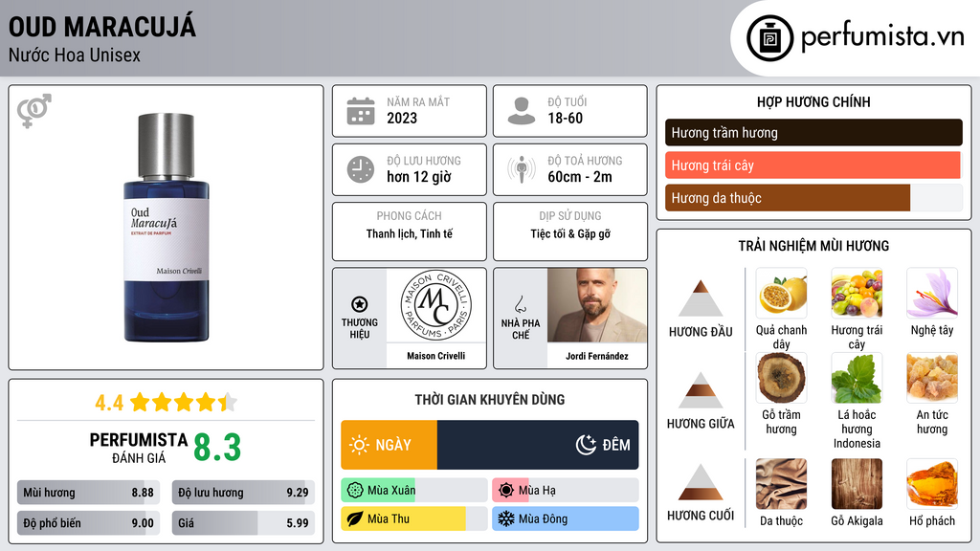This screenshot has width=980, height=551.
Task: Select the Nghệ tây saffron note image
Action: coord(932,294)
